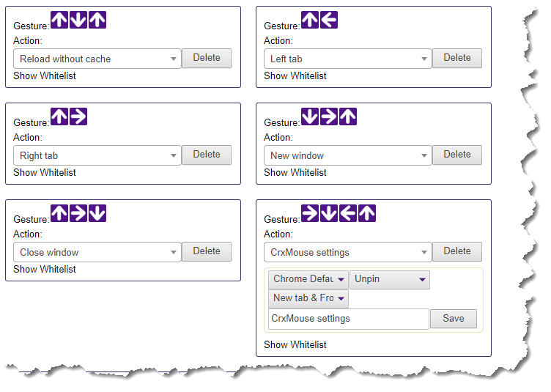Click the gesture arrows in the Right tab card
551x392 pixels.
[x=69, y=117]
